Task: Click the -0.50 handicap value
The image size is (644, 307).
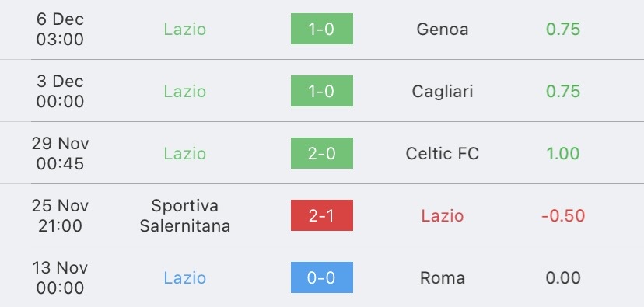Action: coord(563,216)
